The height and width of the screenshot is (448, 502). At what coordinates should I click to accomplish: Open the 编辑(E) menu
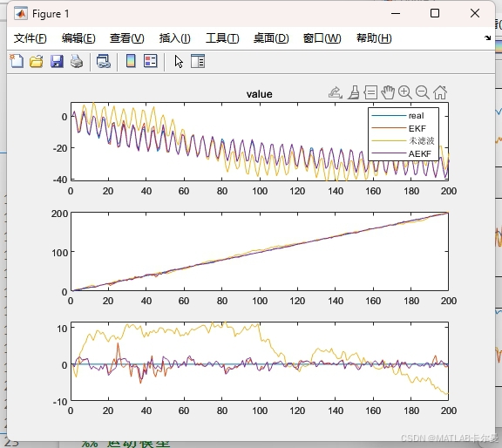click(78, 38)
